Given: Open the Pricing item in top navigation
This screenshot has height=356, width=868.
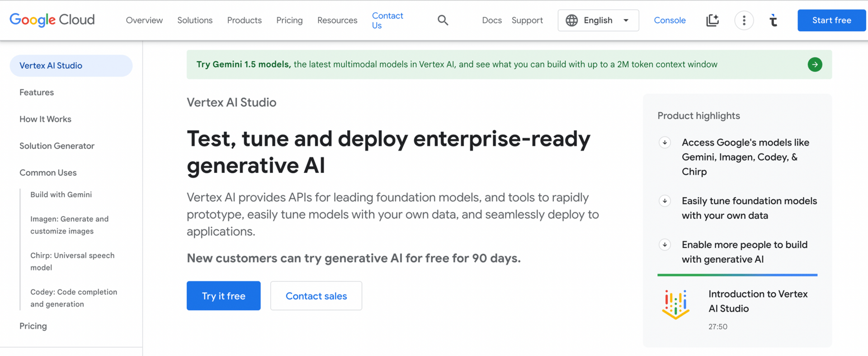Looking at the screenshot, I should tap(289, 20).
